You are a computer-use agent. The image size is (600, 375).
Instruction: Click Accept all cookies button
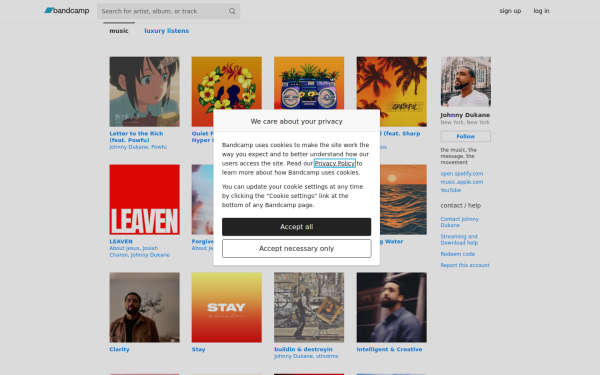click(297, 227)
